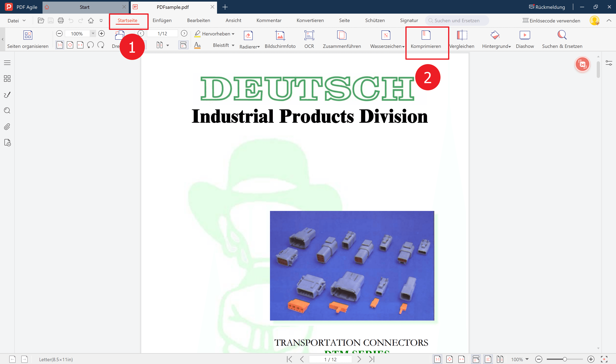
Task: Click the open file folder icon
Action: coord(41,21)
